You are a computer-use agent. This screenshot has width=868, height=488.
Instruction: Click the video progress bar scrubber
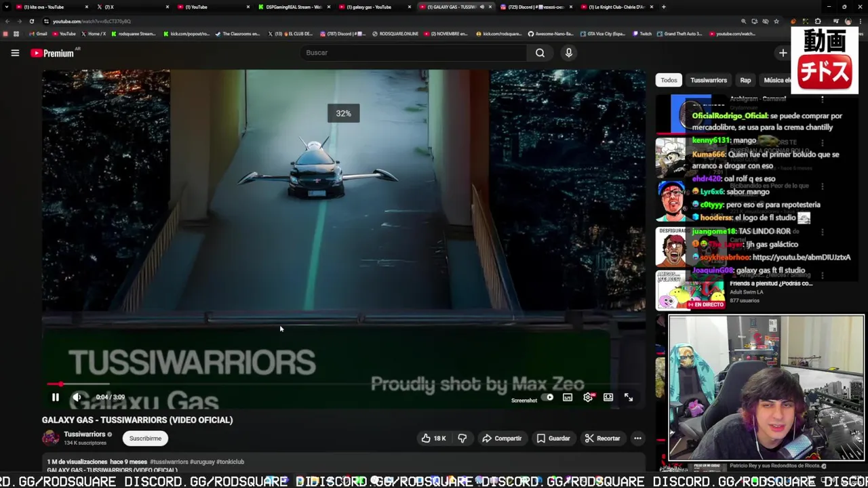pyautogui.click(x=60, y=384)
